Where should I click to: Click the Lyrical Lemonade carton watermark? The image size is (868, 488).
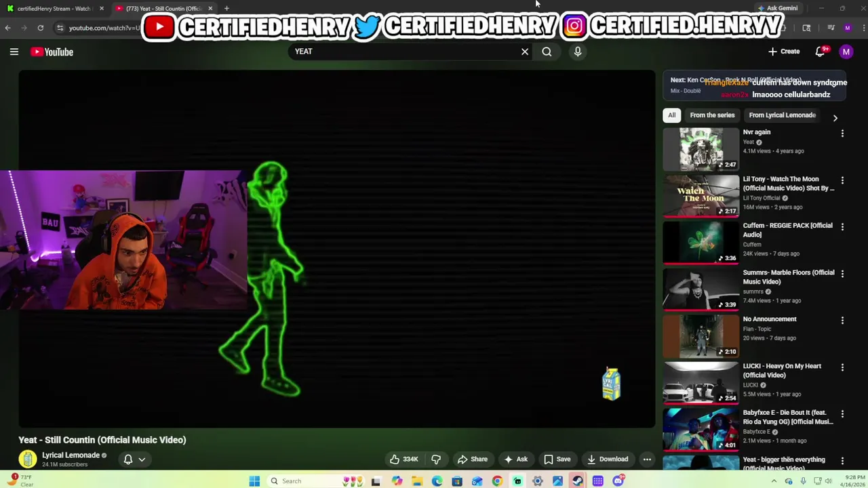611,384
